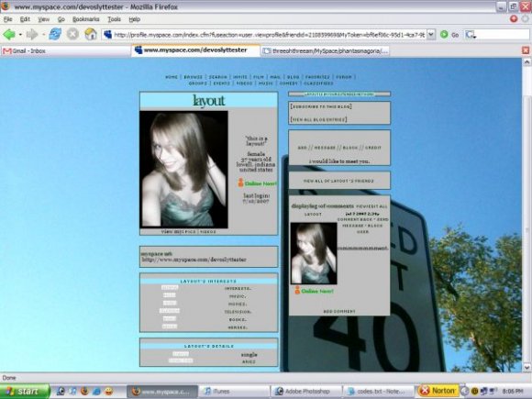Viewport: 532px width, 399px height.
Task: Click the Invite navigation link
Action: 240,77
